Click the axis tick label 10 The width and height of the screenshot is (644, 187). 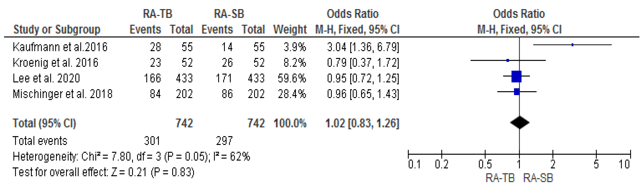(624, 164)
